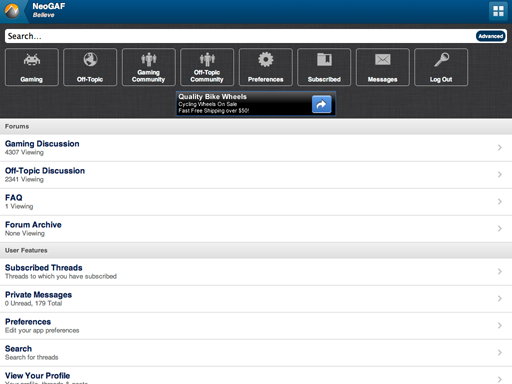Image resolution: width=512 pixels, height=384 pixels.
Task: Open the Subscribed Threads list item
Action: click(x=256, y=272)
